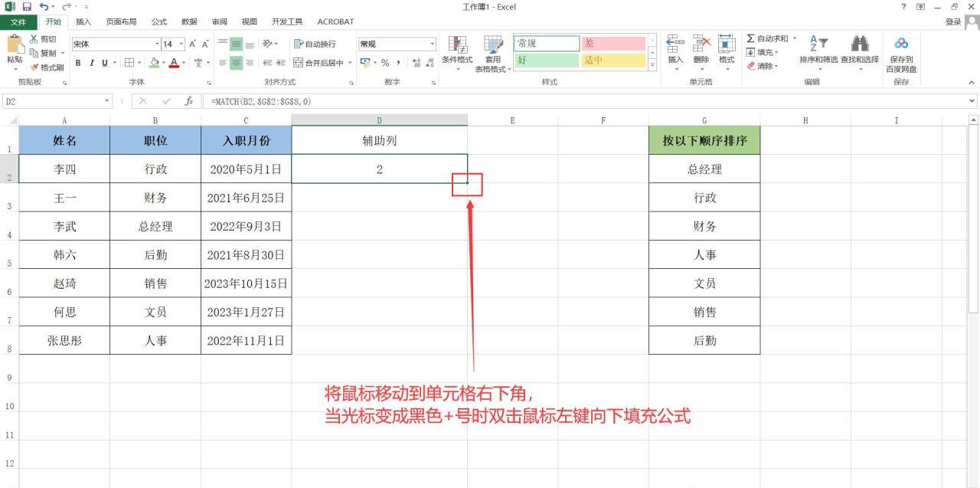This screenshot has height=488, width=980.
Task: Click the Copy (复制) icon
Action: click(34, 53)
